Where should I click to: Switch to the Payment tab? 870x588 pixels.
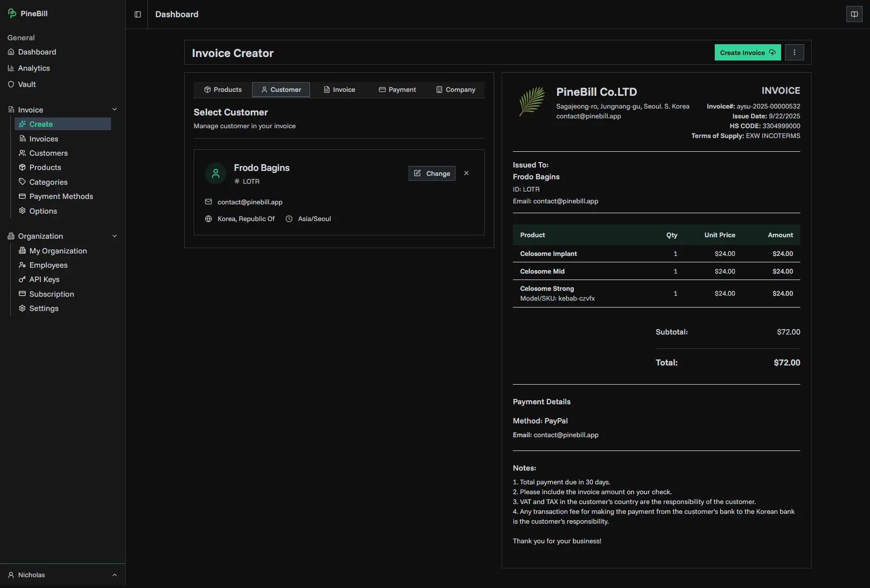(397, 90)
